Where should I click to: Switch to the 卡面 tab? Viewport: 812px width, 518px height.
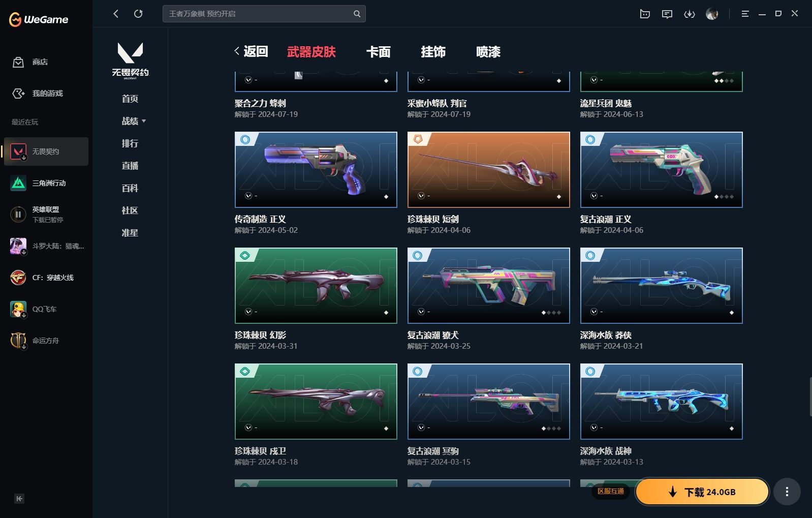(x=379, y=52)
